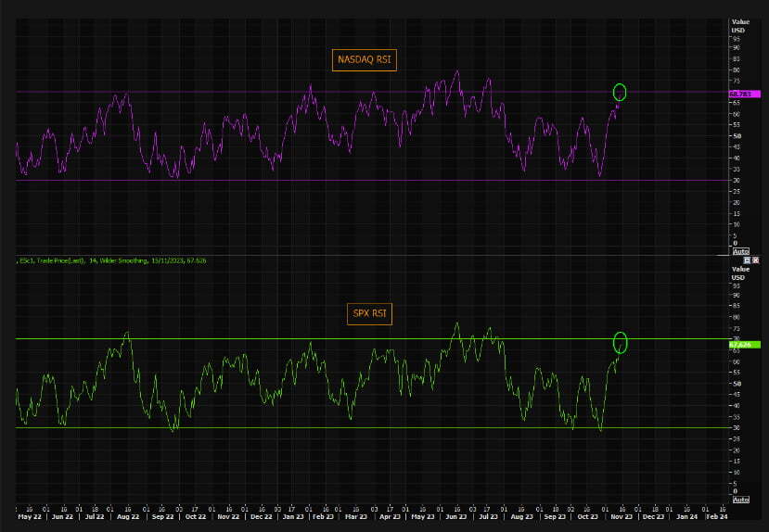Viewport: 769px width, 532px height.
Task: Click the Dec 22 label on time axis
Action: tap(262, 517)
